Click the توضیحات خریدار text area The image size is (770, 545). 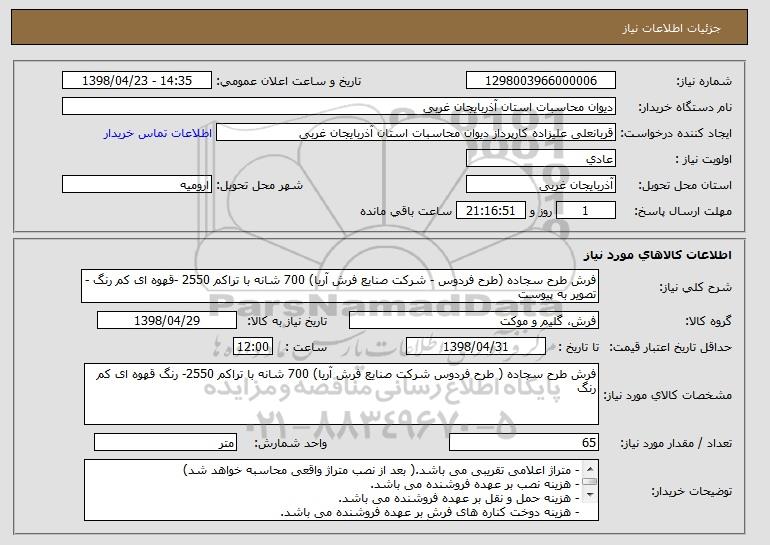pyautogui.click(x=341, y=490)
